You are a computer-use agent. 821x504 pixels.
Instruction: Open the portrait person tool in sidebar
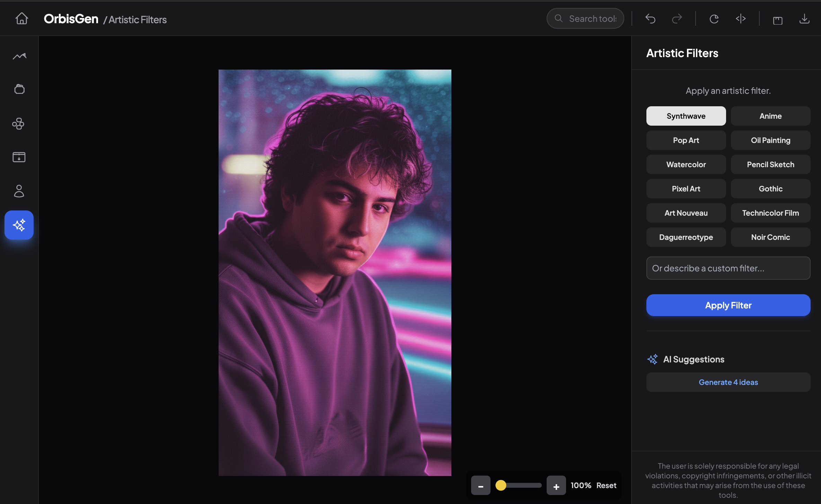pos(19,191)
